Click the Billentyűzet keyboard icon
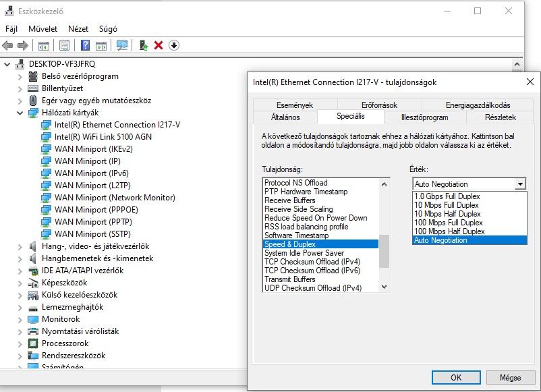This screenshot has height=392, width=541. (x=33, y=88)
